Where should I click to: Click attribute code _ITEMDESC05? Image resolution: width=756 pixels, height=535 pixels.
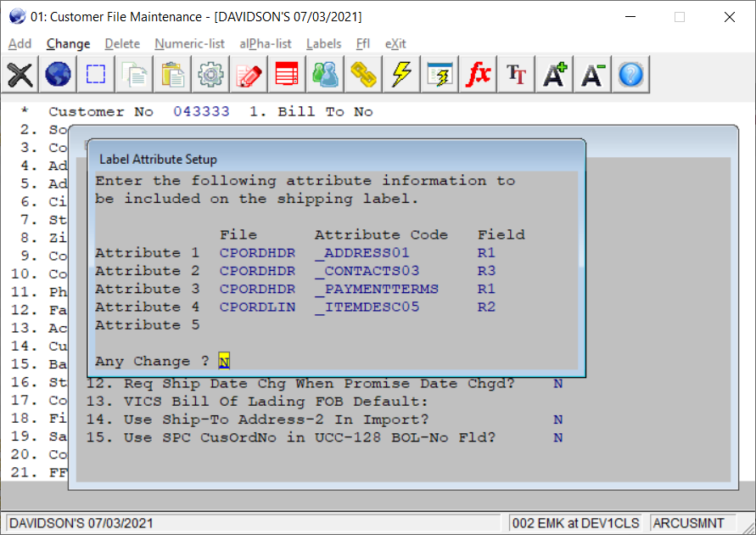tap(367, 307)
